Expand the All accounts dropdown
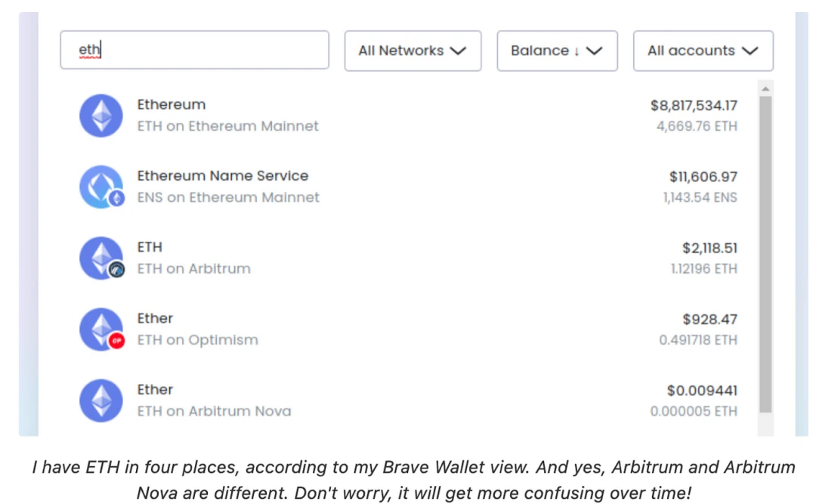Image resolution: width=816 pixels, height=504 pixels. [703, 51]
